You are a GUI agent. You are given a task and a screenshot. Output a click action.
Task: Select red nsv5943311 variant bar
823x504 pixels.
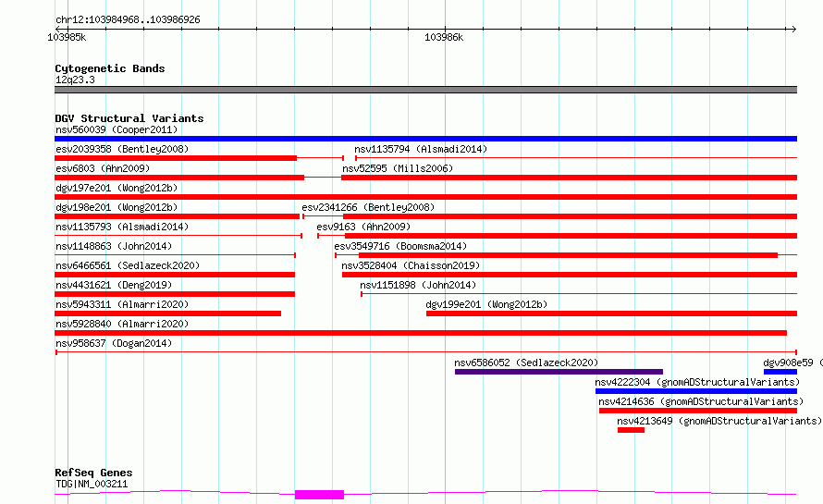168,313
